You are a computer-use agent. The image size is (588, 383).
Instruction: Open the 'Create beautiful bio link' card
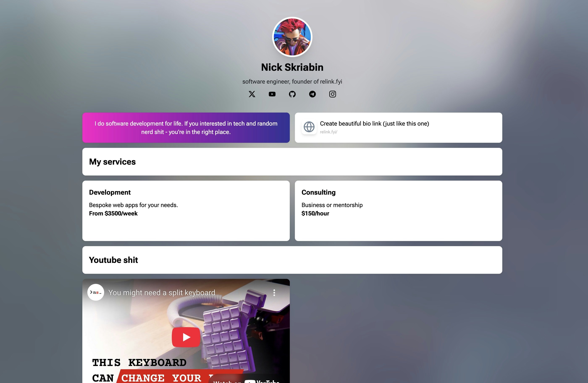point(399,128)
